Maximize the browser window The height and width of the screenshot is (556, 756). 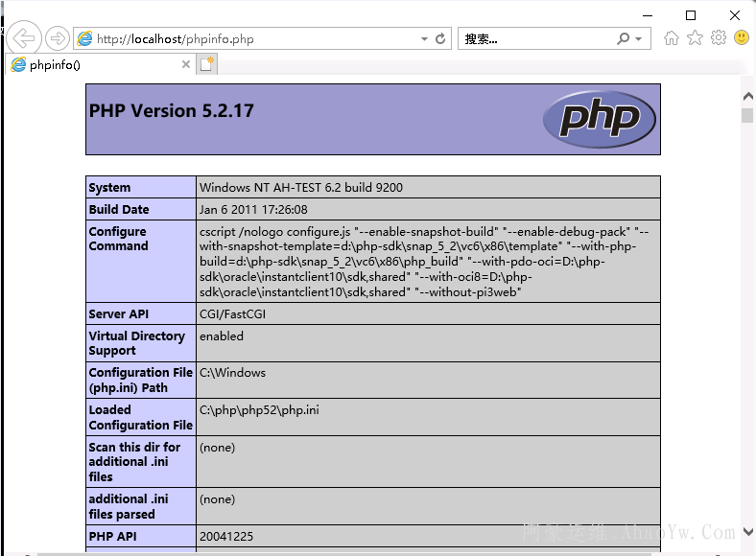(x=691, y=14)
